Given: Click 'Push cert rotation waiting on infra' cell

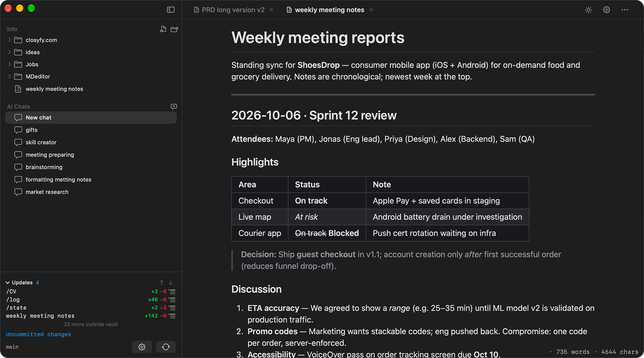Looking at the screenshot, I should (x=448, y=233).
